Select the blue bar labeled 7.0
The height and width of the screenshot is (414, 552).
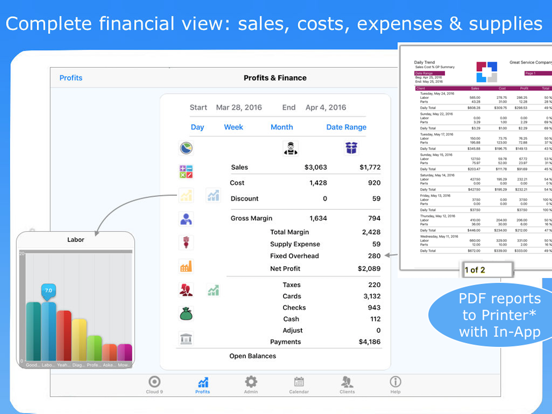click(x=49, y=331)
